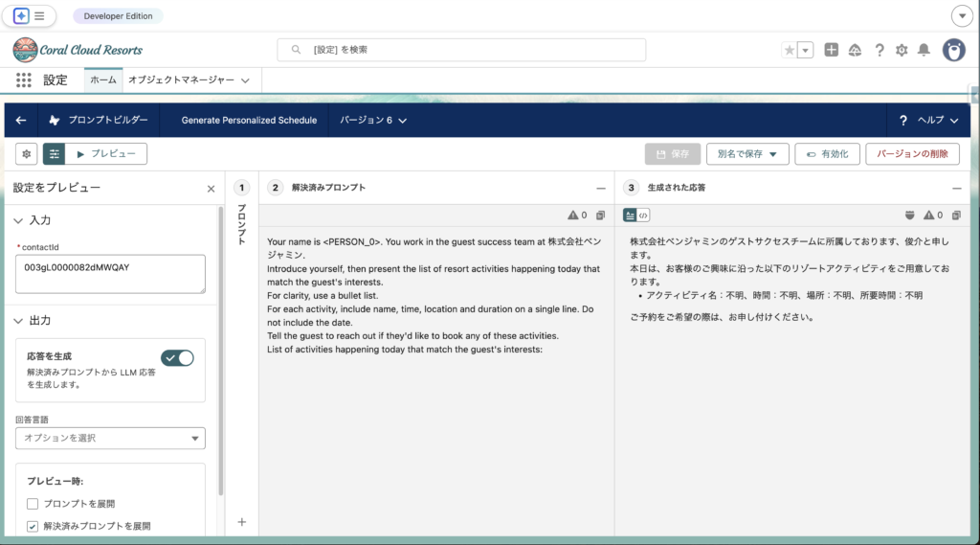This screenshot has height=545, width=980.
Task: Copy the generated response
Action: pos(956,216)
